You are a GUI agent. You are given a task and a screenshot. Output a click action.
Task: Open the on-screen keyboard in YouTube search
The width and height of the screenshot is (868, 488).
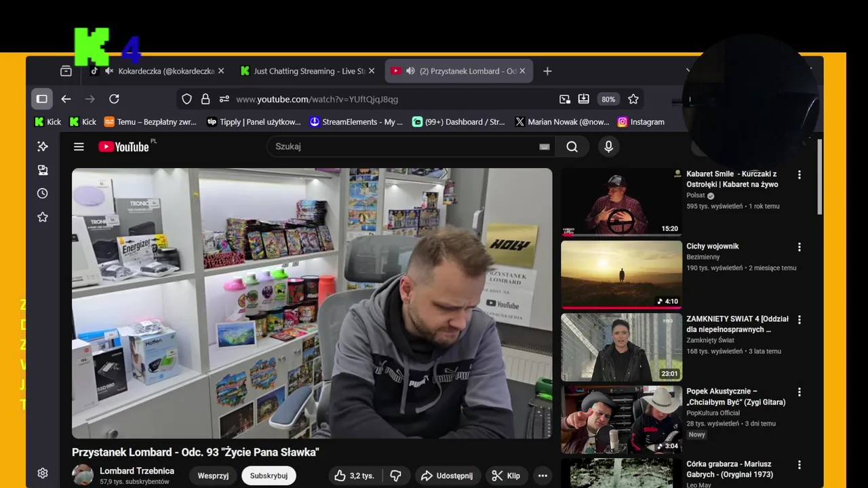[x=544, y=146]
